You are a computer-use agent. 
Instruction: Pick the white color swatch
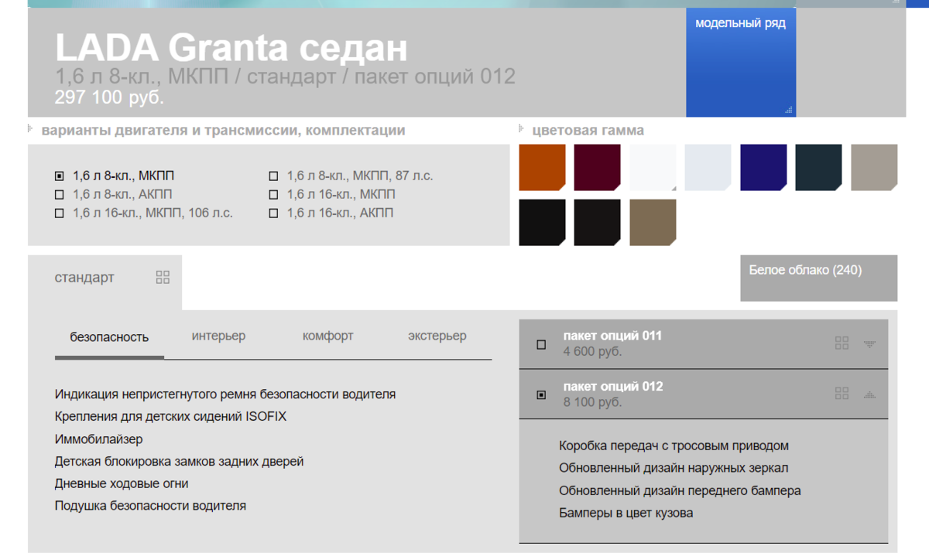(x=653, y=167)
